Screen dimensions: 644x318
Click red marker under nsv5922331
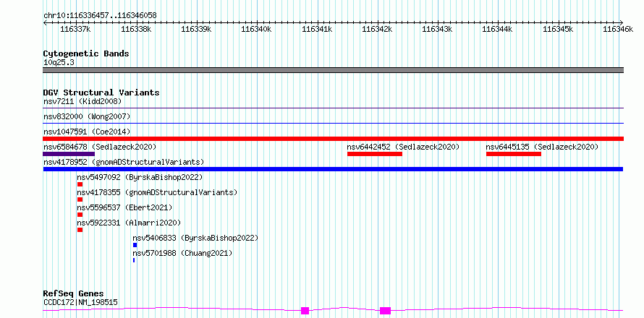pos(80,230)
